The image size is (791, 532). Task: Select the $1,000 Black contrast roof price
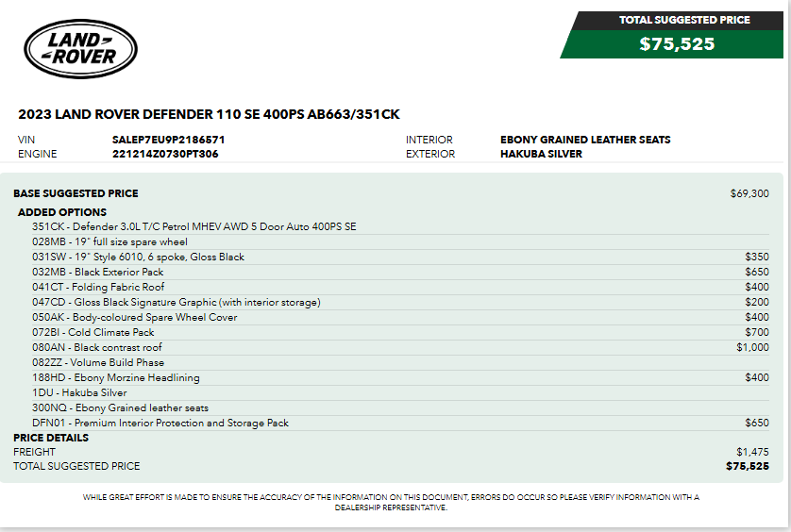pyautogui.click(x=752, y=348)
